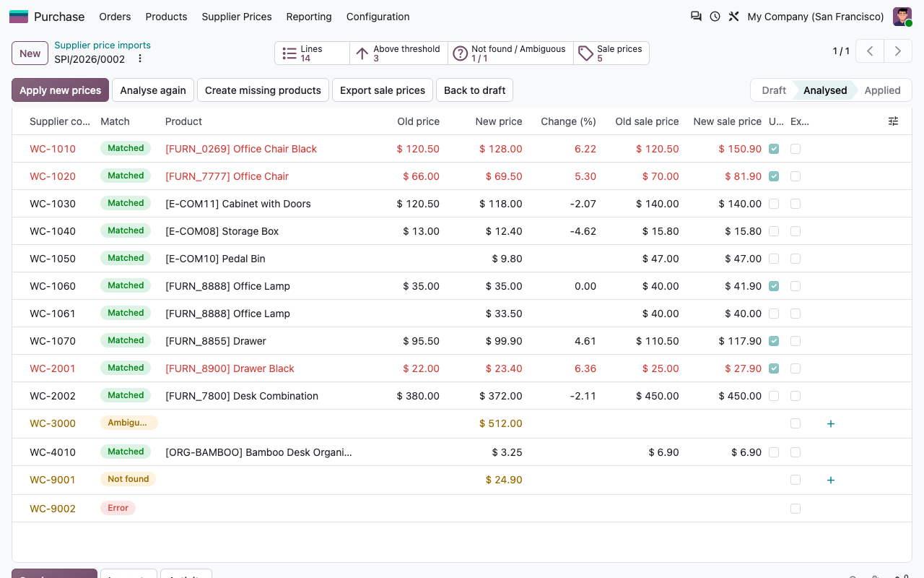
Task: Open the Configuration menu
Action: [378, 17]
